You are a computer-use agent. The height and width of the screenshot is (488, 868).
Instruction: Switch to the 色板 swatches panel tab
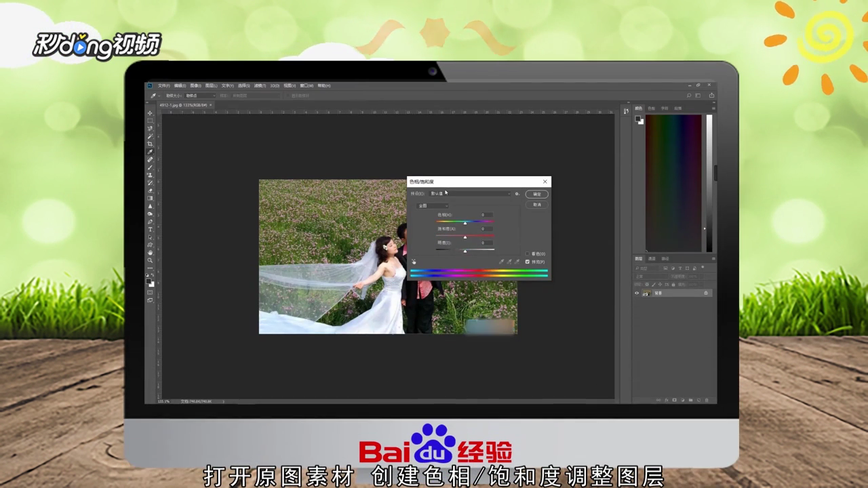click(652, 108)
